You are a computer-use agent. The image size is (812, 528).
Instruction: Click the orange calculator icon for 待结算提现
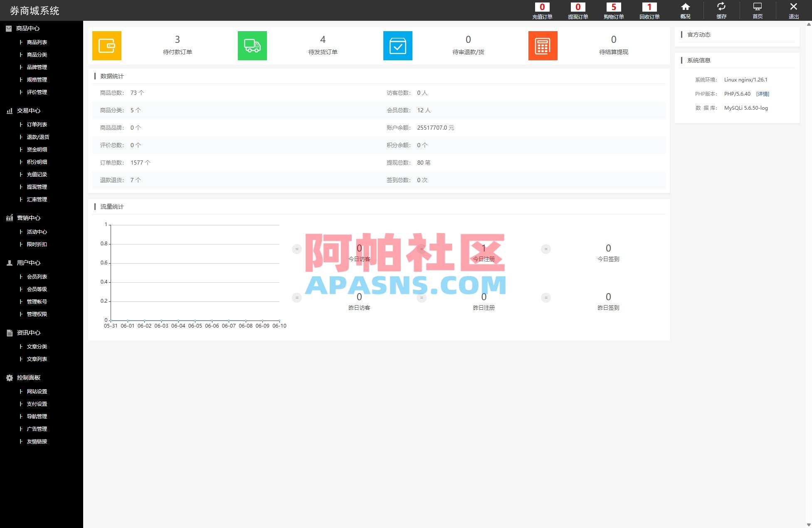(x=543, y=46)
